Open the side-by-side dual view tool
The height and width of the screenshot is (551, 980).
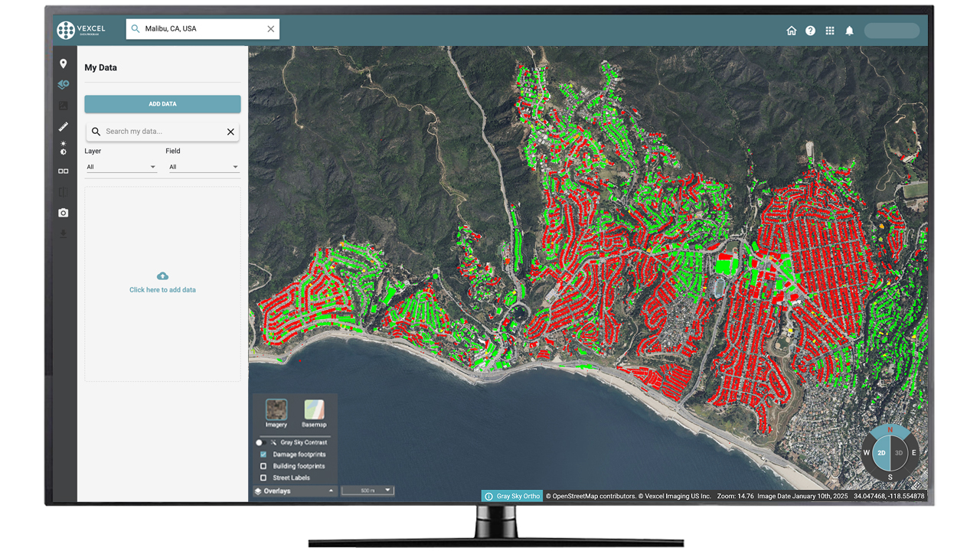(63, 171)
